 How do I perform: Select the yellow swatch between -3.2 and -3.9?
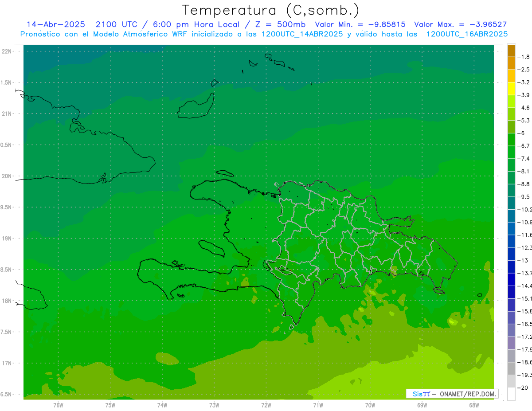click(511, 89)
